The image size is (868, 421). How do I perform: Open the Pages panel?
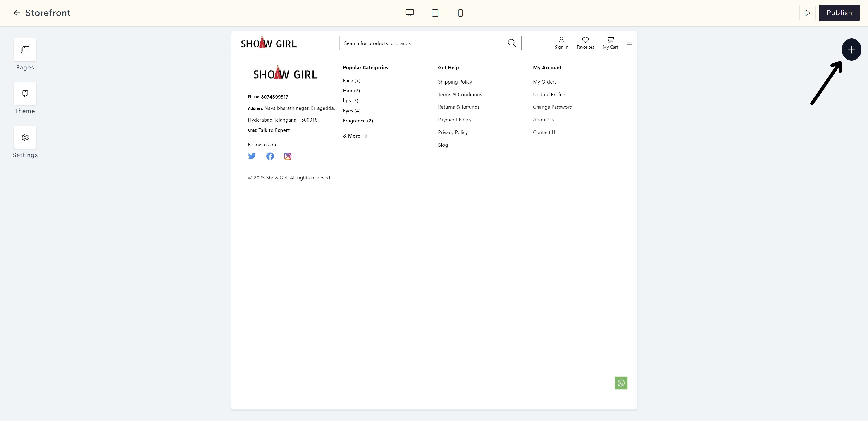pos(25,50)
